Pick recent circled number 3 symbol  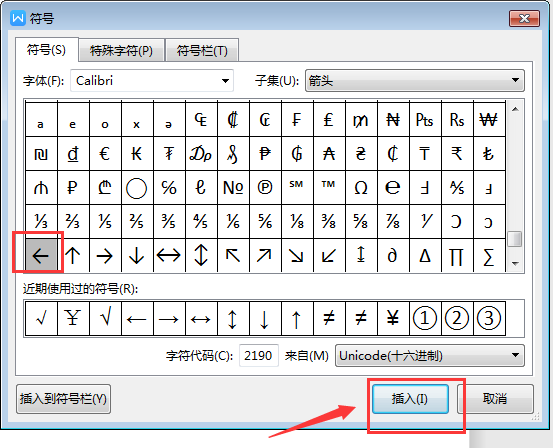coord(489,318)
